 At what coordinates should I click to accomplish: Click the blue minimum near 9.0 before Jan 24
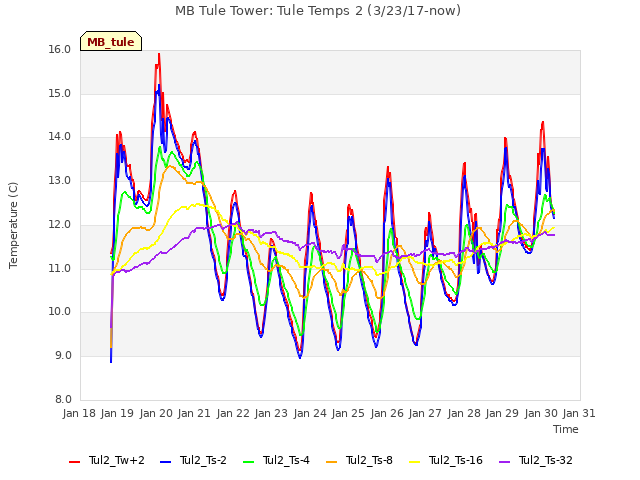click(300, 357)
